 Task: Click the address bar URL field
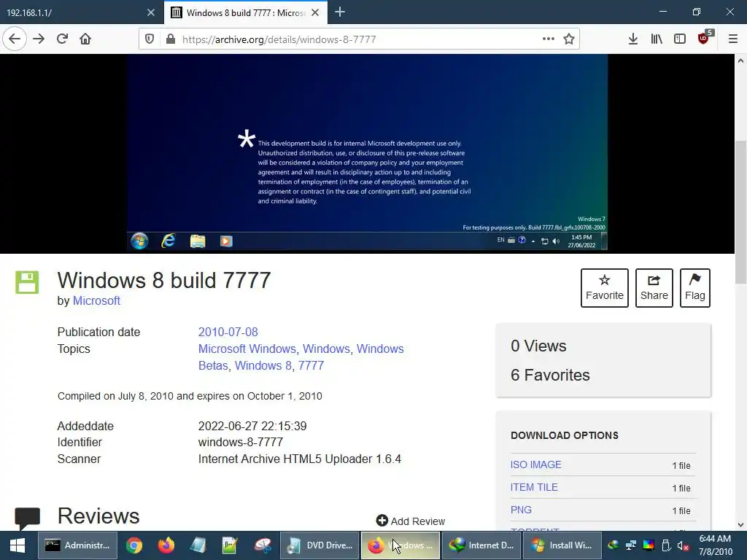point(360,39)
